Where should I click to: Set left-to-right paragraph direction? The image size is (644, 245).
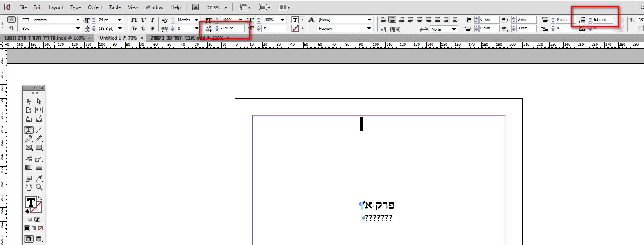click(x=384, y=29)
